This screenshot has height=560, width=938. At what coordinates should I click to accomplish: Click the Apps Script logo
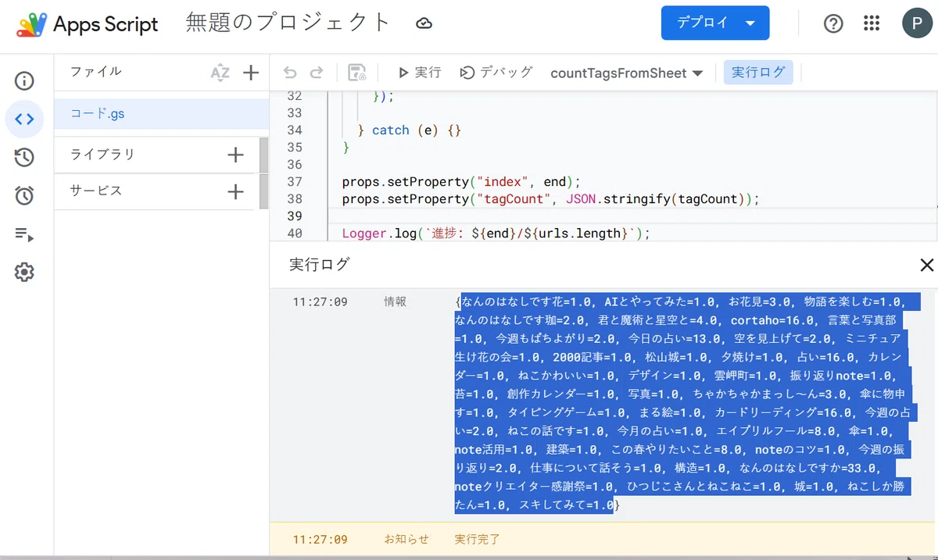coord(87,24)
